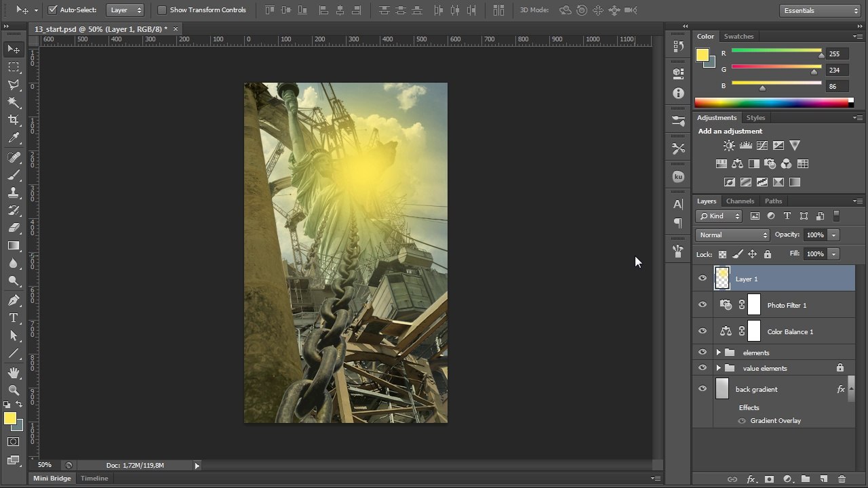The width and height of the screenshot is (868, 488).
Task: Select the Line shape tool
Action: point(14,353)
